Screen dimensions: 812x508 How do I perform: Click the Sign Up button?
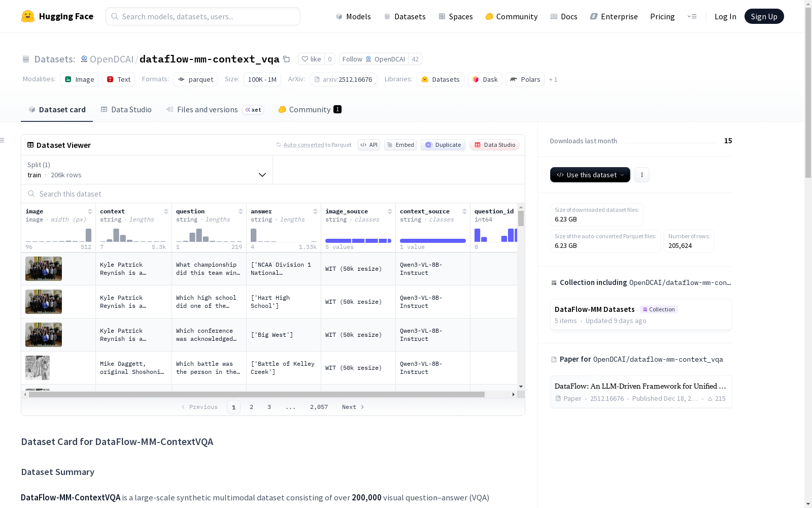[x=764, y=16]
